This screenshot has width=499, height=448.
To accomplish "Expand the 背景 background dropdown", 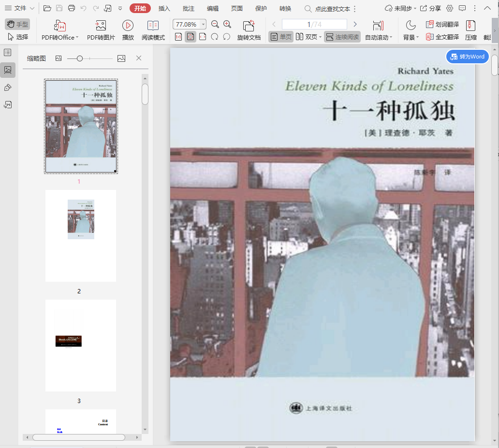I will point(418,38).
